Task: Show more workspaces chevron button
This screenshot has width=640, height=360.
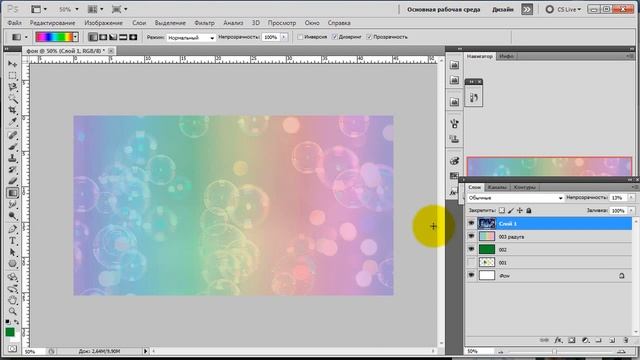Action: 527,9
